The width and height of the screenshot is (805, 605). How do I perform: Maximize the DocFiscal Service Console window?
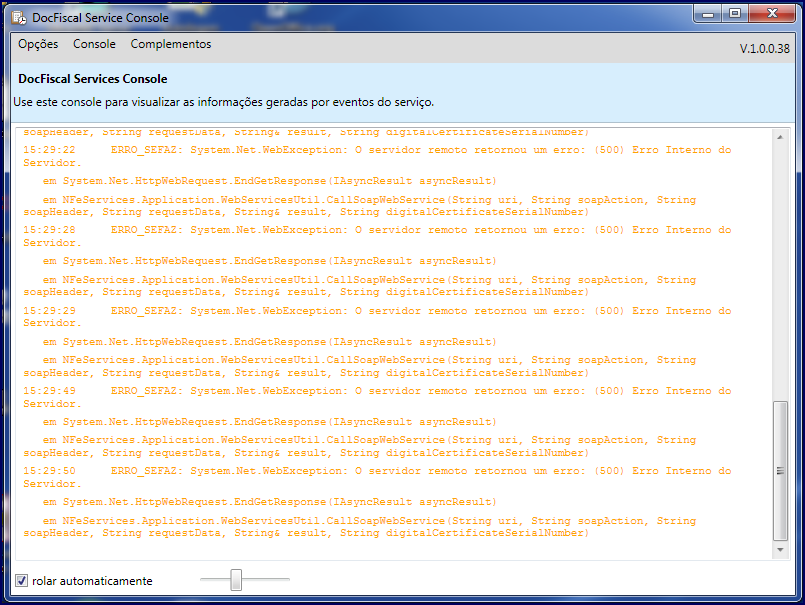pyautogui.click(x=735, y=14)
